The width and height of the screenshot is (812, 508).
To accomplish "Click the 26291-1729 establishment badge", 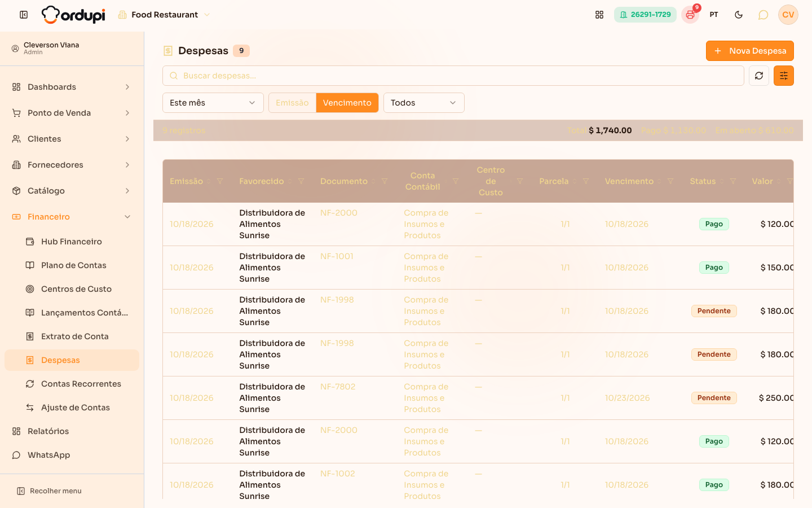I will tap(645, 15).
